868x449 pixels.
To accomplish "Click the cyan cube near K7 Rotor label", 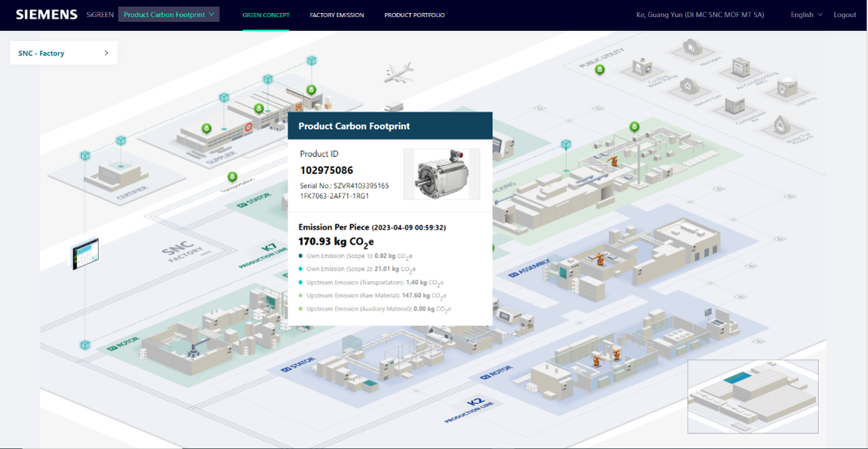I will (x=85, y=345).
